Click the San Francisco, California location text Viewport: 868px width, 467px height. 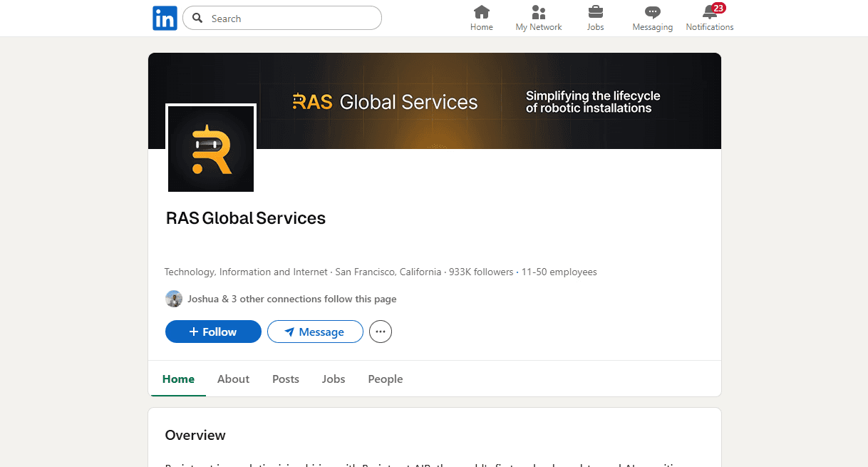(388, 272)
